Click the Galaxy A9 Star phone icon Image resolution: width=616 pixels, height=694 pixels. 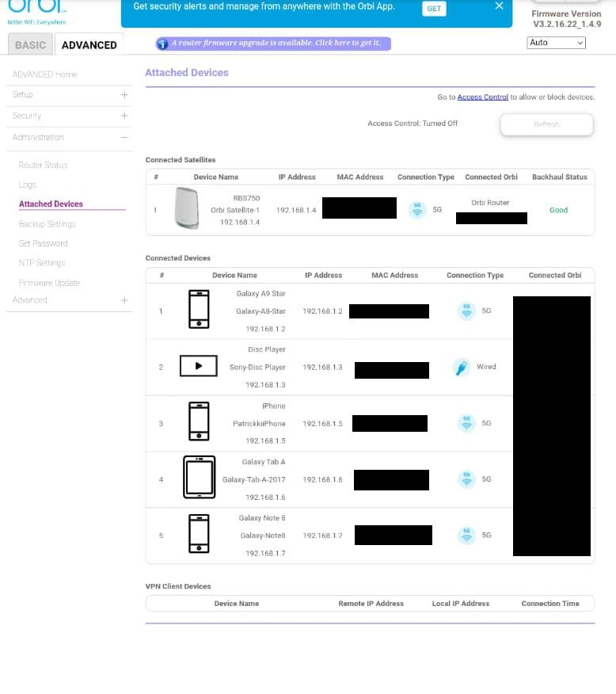(199, 309)
